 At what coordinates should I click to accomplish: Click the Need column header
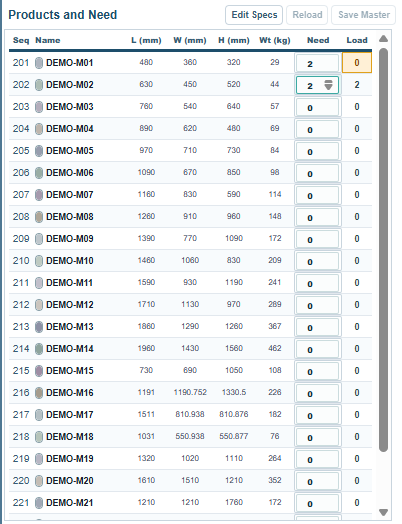[x=318, y=40]
